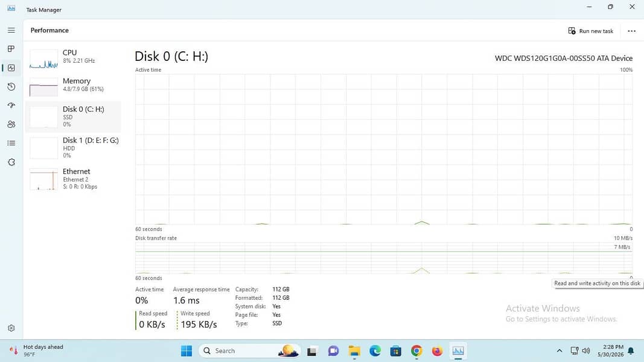
Task: Open volume tray icon
Action: 586,351
